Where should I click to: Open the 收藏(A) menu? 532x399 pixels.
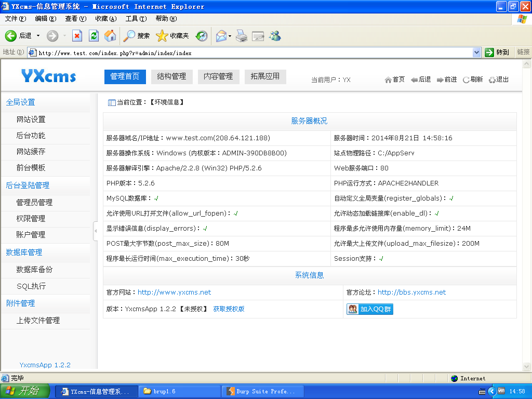pyautogui.click(x=106, y=19)
